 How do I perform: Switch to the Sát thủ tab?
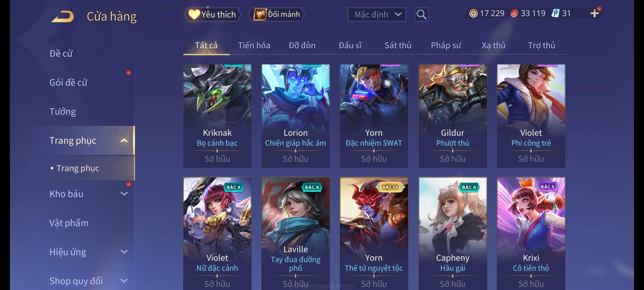pyautogui.click(x=398, y=45)
